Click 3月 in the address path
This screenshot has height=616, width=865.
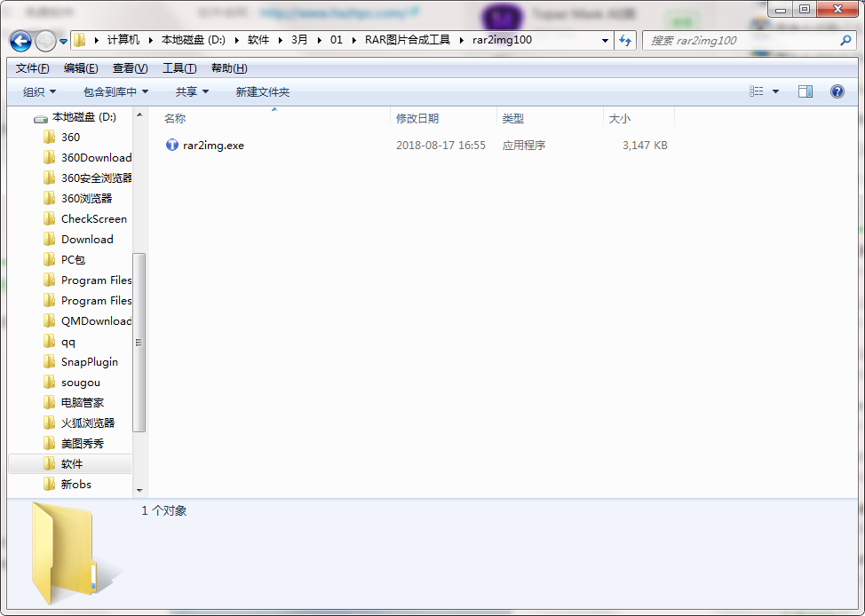click(x=299, y=40)
